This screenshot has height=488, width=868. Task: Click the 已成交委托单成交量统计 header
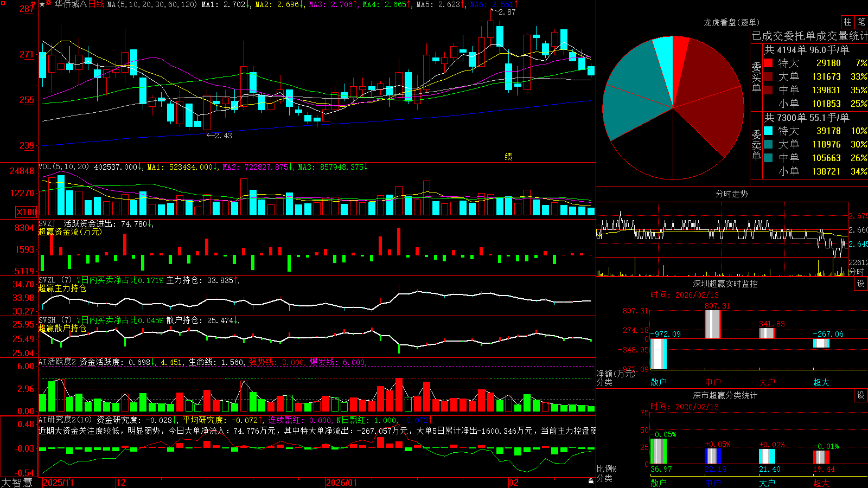pyautogui.click(x=809, y=36)
